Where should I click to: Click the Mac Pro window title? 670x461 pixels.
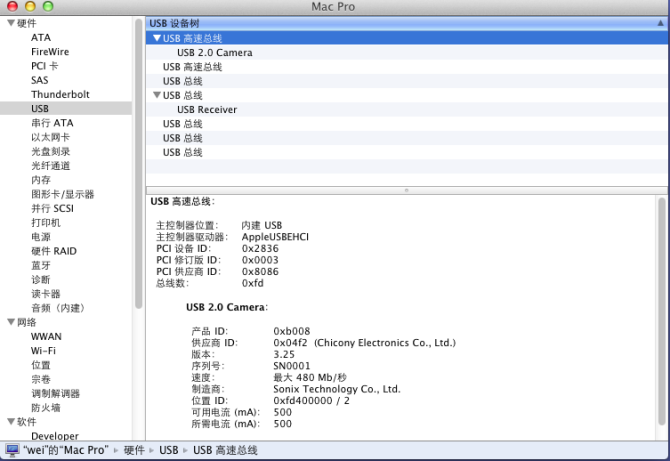(x=333, y=7)
